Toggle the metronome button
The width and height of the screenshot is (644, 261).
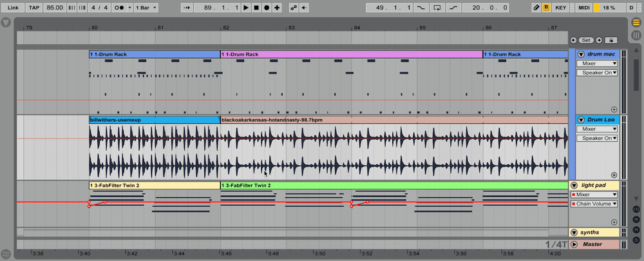(x=120, y=8)
